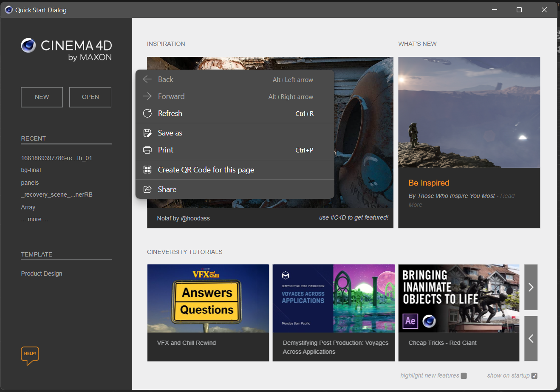Click the Share icon in context menu

[x=147, y=189]
